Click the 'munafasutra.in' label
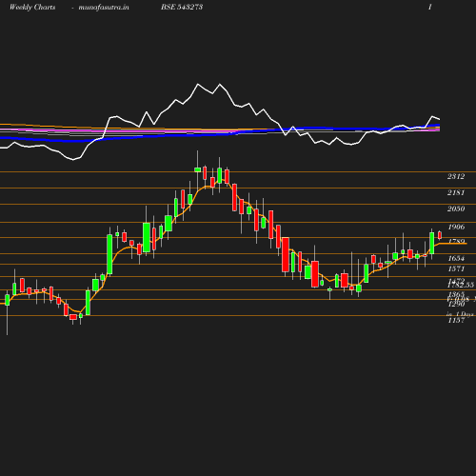 click(104, 7)
